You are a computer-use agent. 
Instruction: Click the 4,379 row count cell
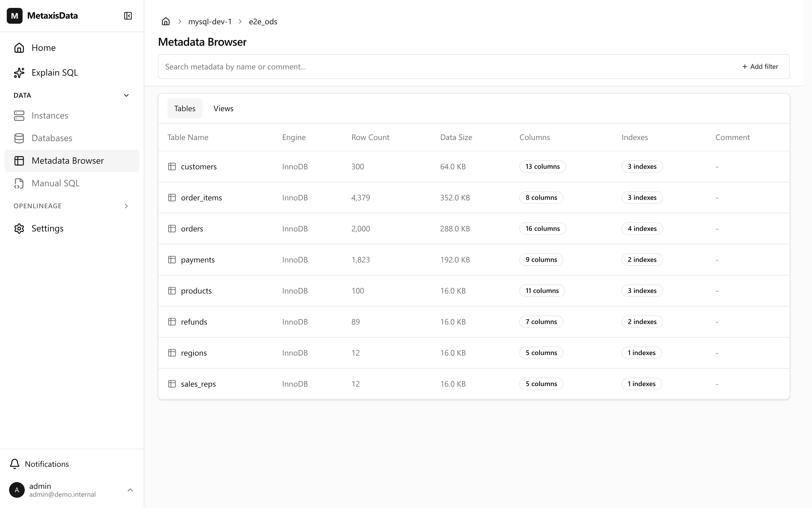point(361,198)
